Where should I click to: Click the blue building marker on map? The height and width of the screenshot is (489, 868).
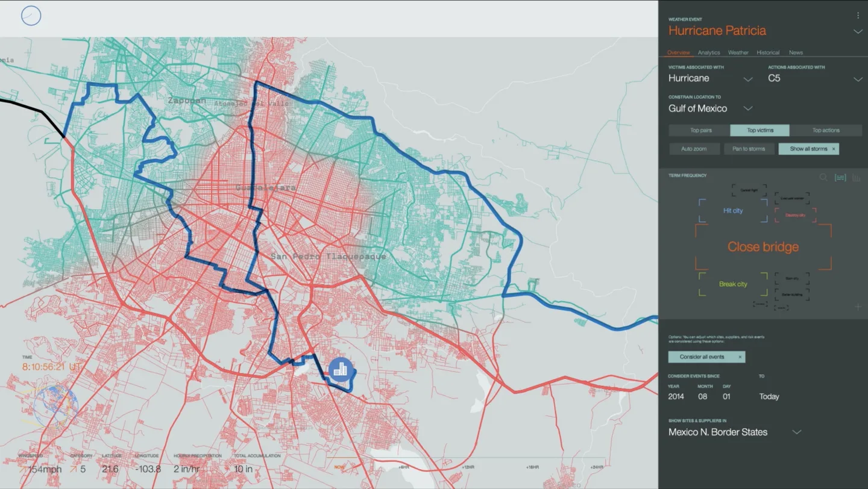(341, 369)
